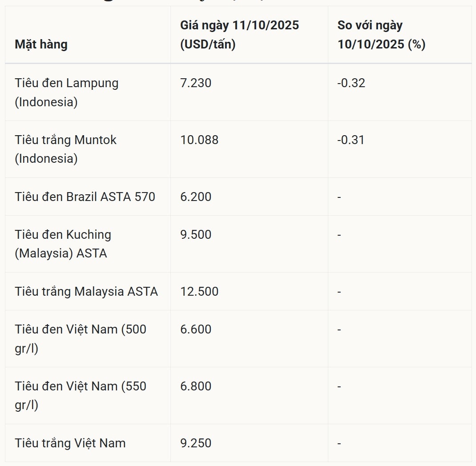
Task: Select 'Tiêu đen Kuching (Malaysia) ASTA' cell
Action: pos(63,244)
